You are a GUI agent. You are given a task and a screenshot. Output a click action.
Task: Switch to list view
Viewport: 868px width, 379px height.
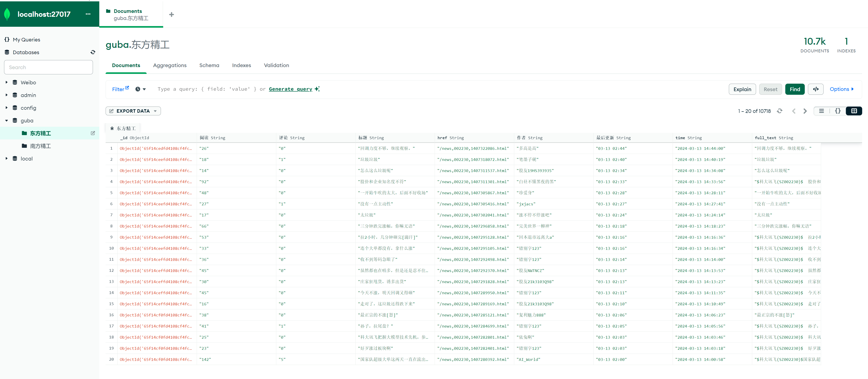[x=822, y=111]
